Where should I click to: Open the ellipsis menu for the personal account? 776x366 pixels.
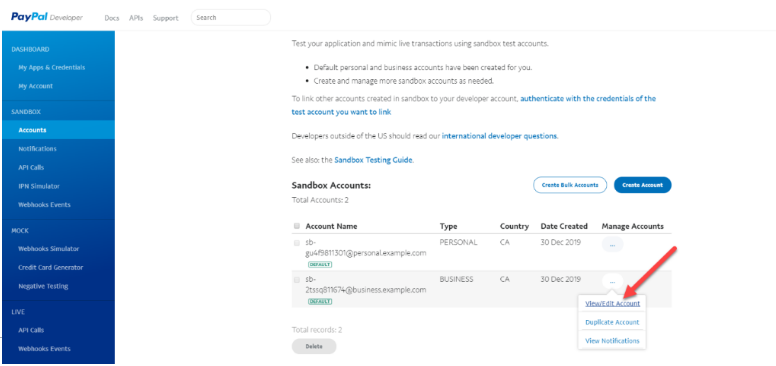coord(612,244)
